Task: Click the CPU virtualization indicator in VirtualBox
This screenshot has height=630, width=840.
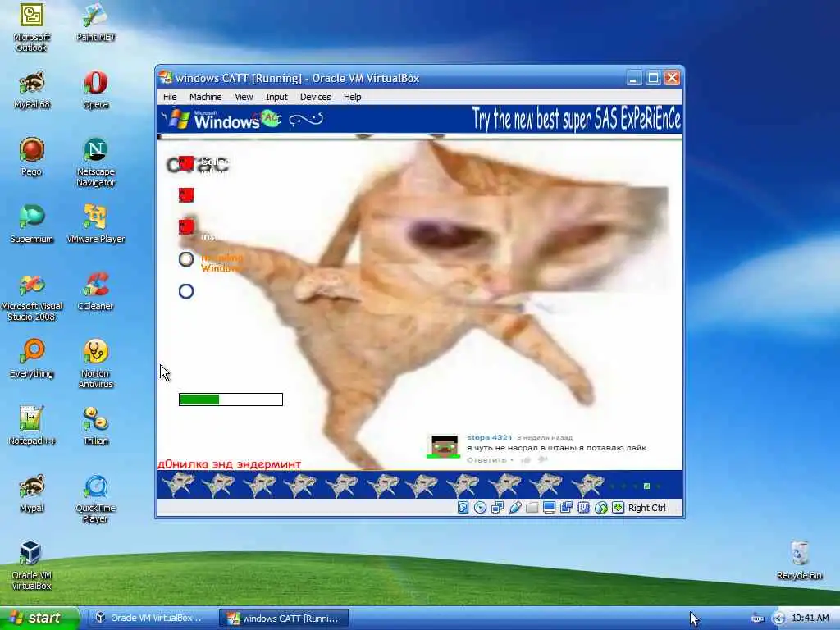Action: coord(584,507)
